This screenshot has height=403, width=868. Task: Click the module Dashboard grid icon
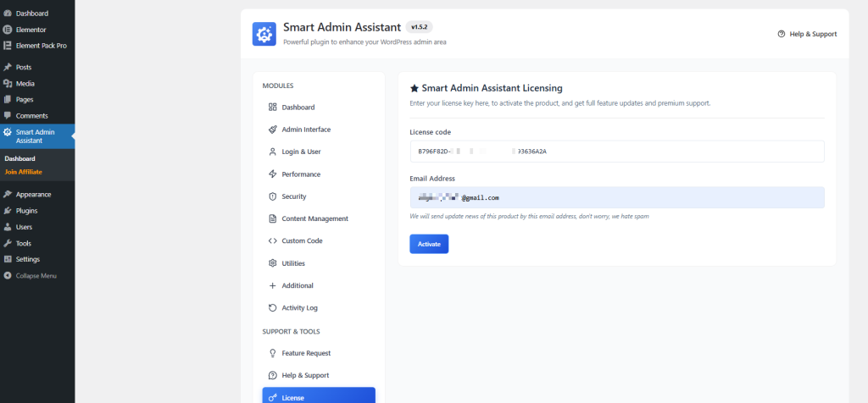pyautogui.click(x=272, y=108)
